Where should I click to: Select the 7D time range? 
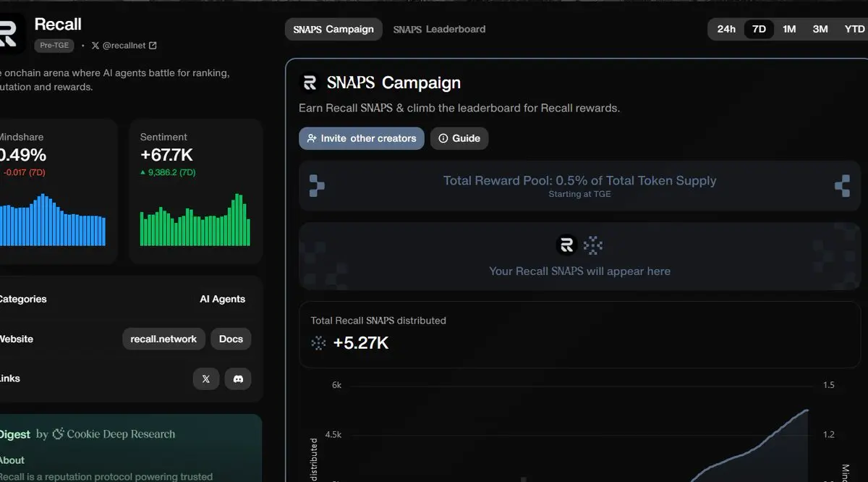click(x=759, y=29)
